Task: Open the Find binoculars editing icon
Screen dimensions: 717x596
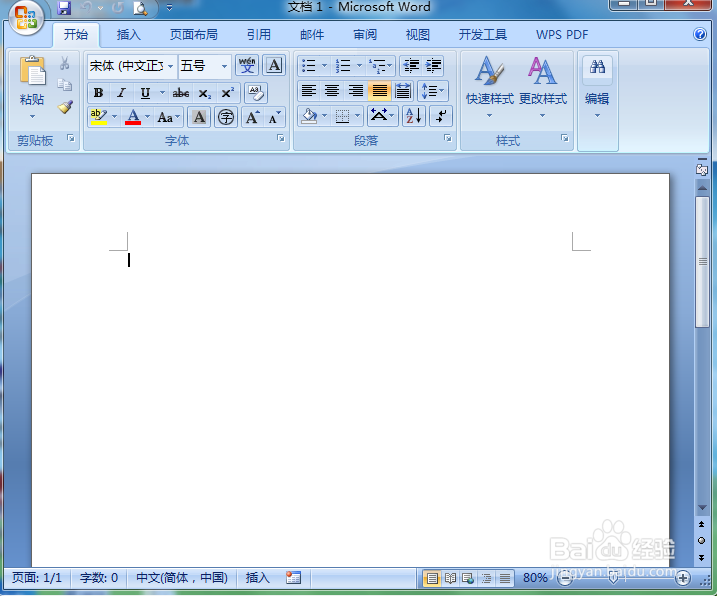Action: click(597, 67)
